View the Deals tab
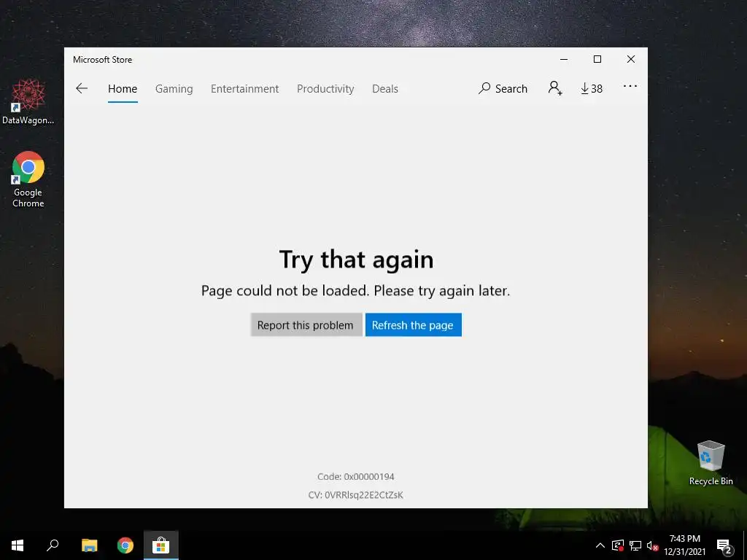This screenshot has height=560, width=747. pos(385,88)
